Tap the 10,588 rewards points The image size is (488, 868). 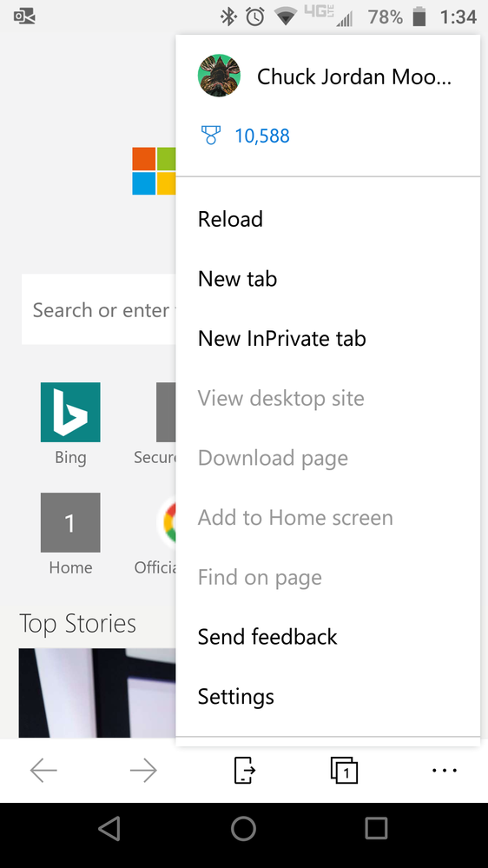(262, 136)
